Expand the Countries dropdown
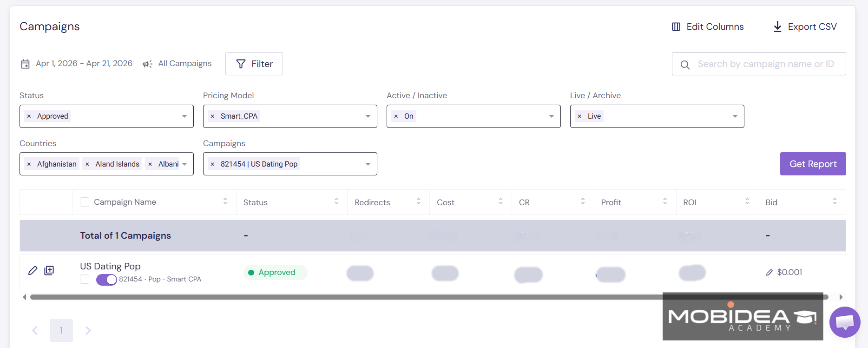The height and width of the screenshot is (348, 868). (x=184, y=164)
